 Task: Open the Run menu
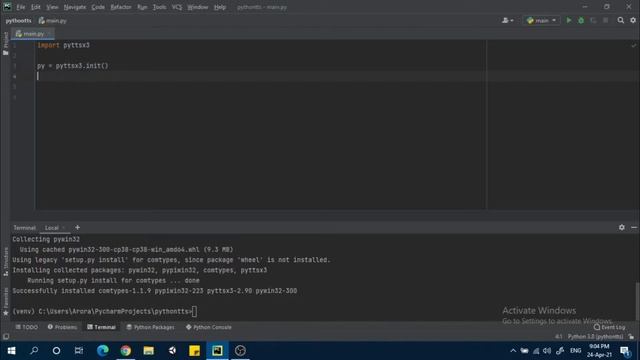[x=142, y=7]
